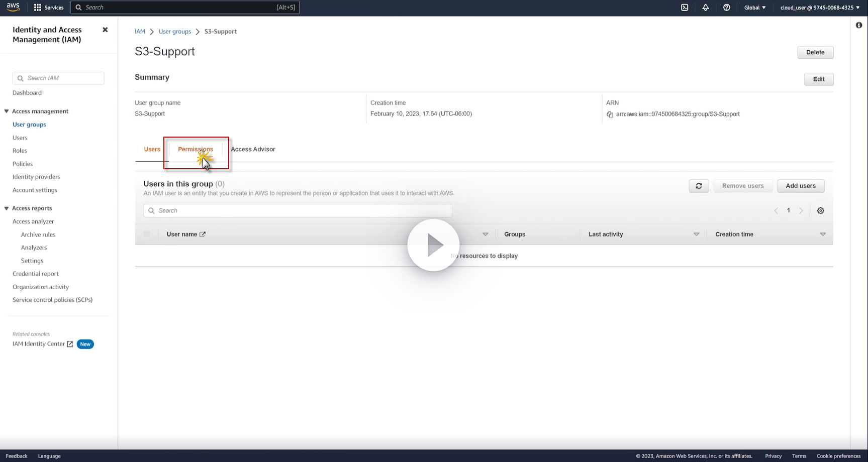Open User groups in the sidebar
The width and height of the screenshot is (868, 462).
click(x=29, y=125)
